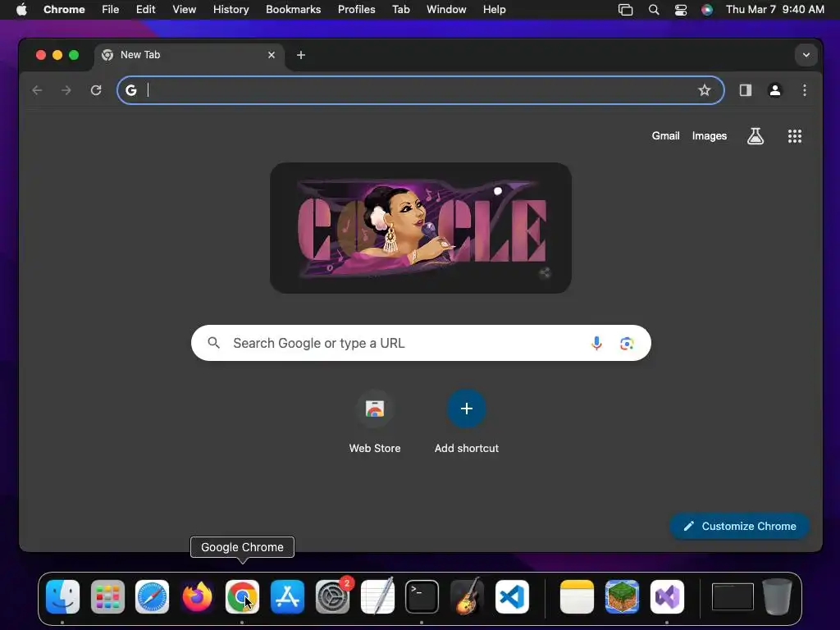
Task: Launch Safari from the Dock
Action: click(x=152, y=597)
